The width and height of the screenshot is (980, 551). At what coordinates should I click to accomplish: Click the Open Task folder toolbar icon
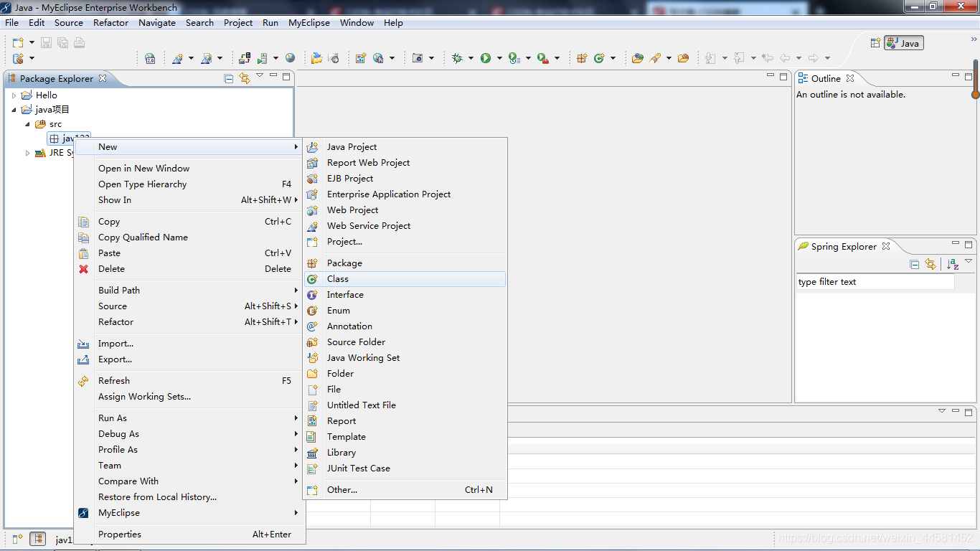(683, 58)
